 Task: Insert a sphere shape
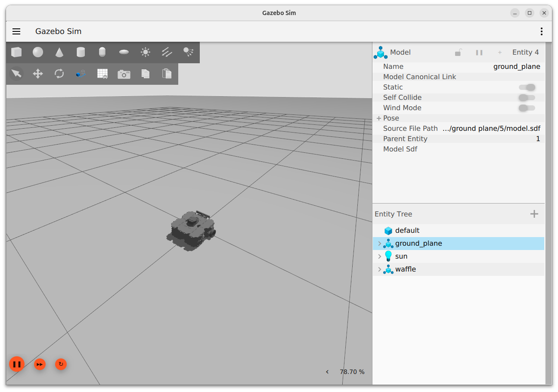(x=38, y=52)
